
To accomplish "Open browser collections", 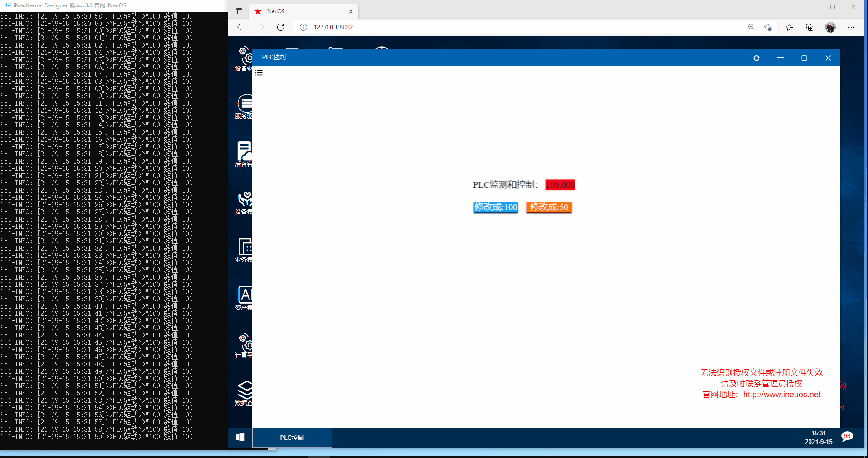I will 809,27.
